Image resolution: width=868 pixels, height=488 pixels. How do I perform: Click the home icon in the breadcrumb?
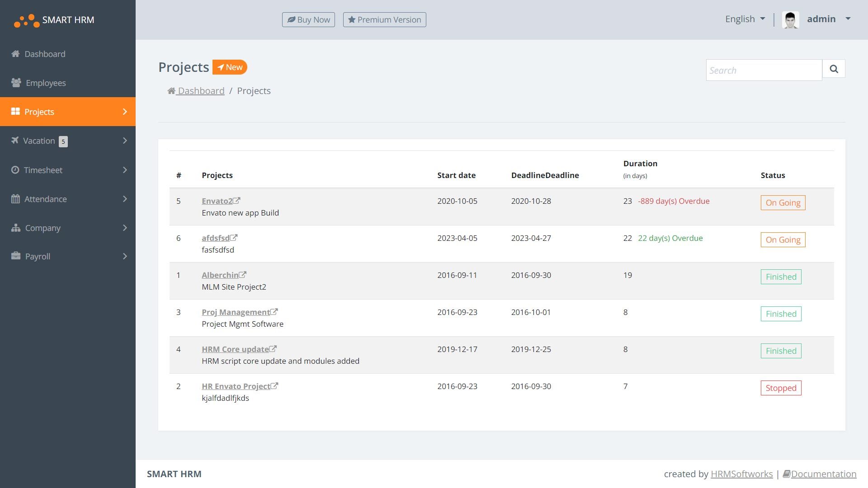171,91
